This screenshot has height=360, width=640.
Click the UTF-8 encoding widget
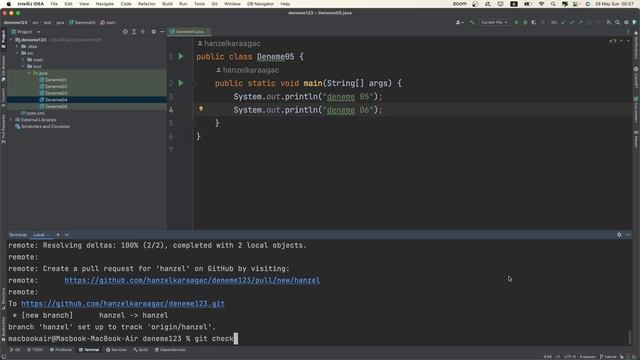click(570, 357)
